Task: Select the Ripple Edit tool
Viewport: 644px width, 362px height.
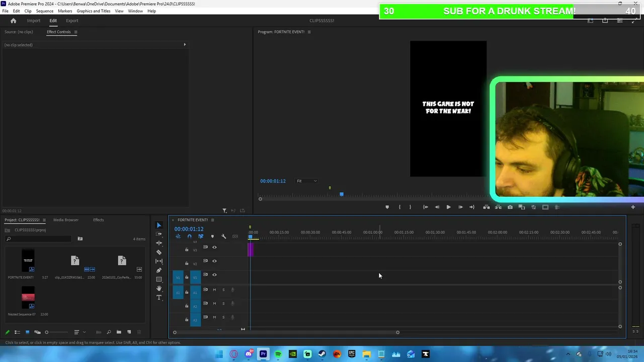Action: coord(159,243)
